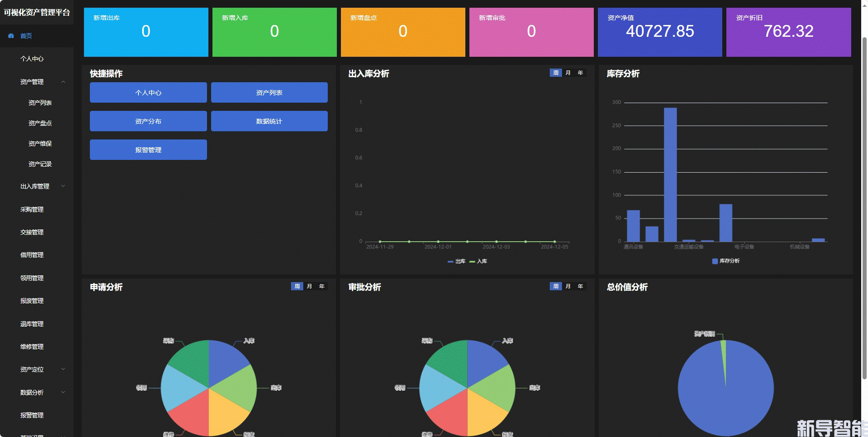Screen dimensions: 868x437
Task: Expand the 资产定位 submenu chevron
Action: [63, 369]
